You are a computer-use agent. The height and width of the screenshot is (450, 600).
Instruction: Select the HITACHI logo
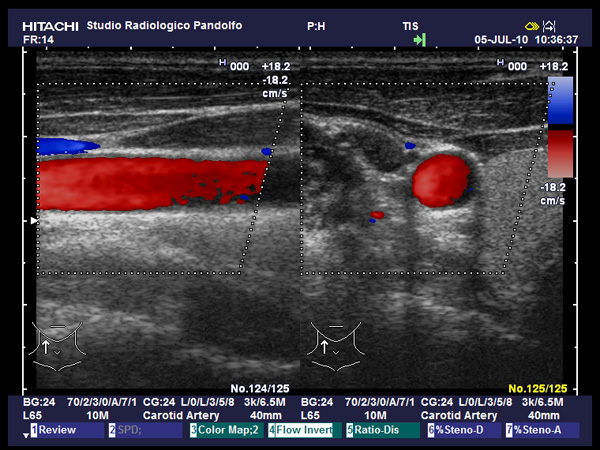pos(51,26)
